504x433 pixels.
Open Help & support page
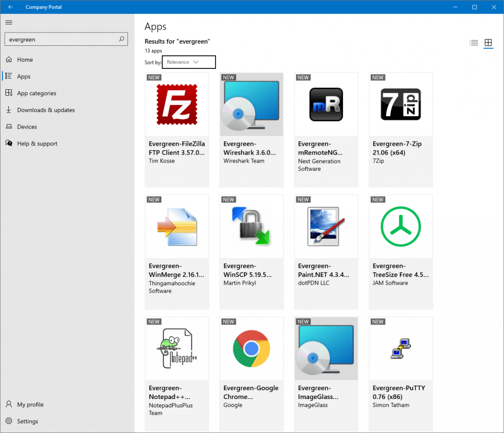coord(37,143)
